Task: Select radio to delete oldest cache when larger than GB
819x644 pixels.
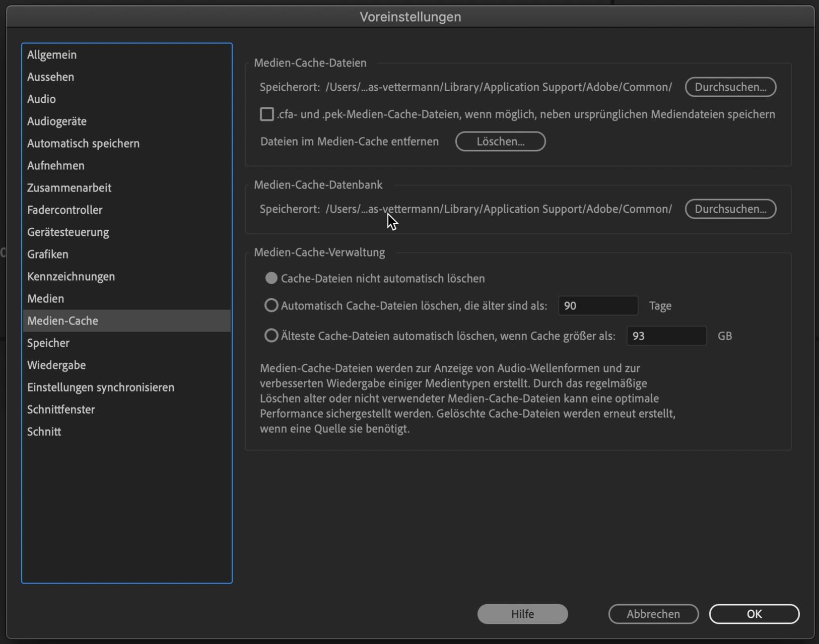Action: tap(271, 336)
